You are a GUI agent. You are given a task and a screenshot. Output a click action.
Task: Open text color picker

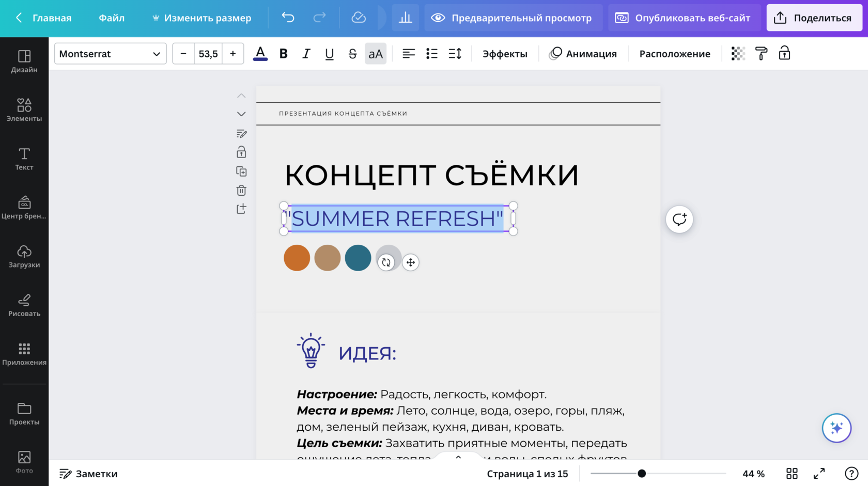pos(260,54)
